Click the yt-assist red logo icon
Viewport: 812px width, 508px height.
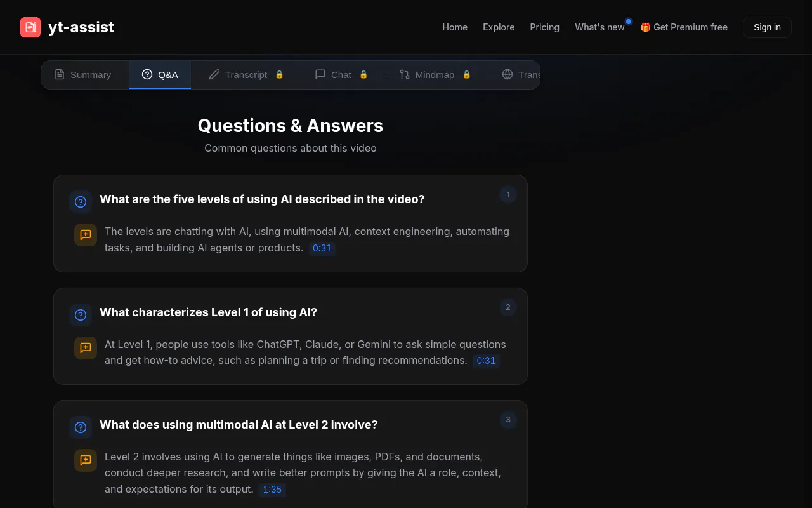30,27
